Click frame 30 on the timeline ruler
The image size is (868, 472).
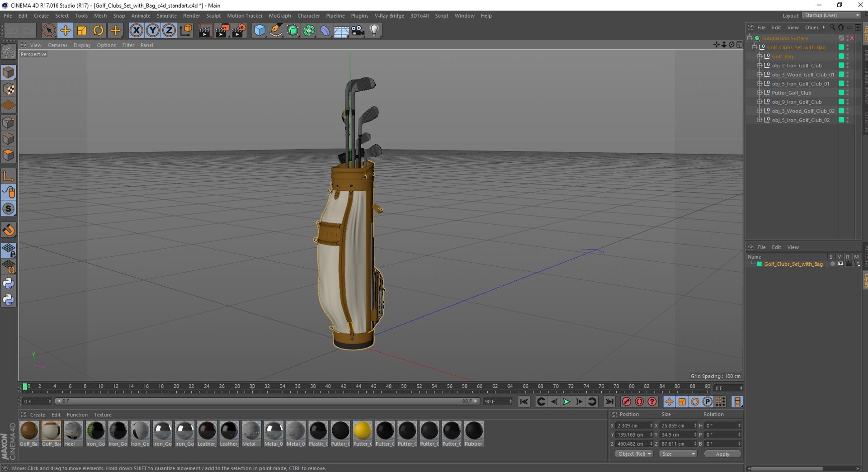click(252, 387)
